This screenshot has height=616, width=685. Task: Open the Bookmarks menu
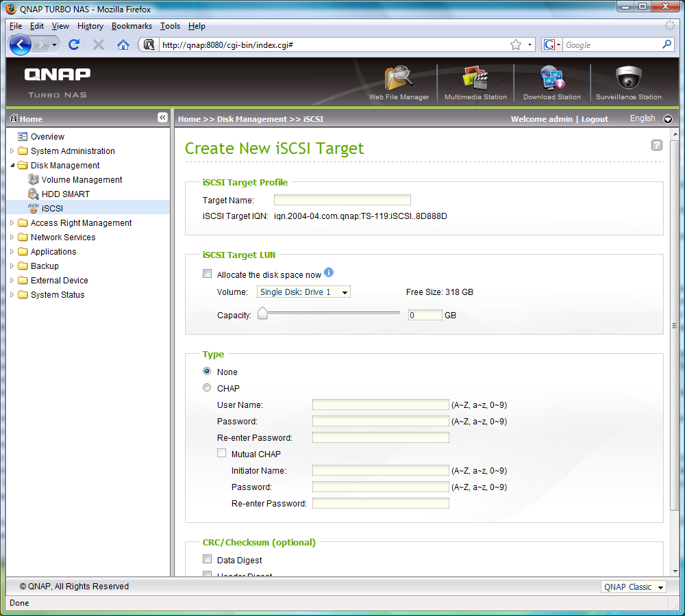pos(132,26)
